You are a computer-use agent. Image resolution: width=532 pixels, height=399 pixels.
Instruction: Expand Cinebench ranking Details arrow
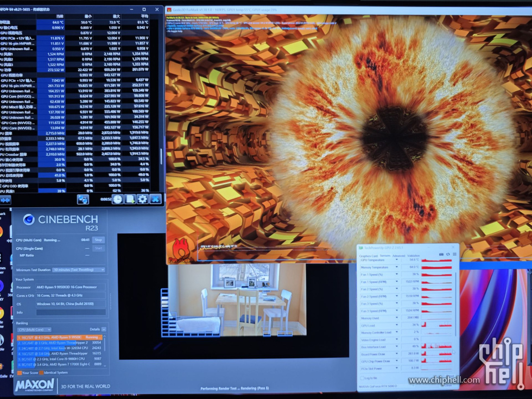[104, 330]
